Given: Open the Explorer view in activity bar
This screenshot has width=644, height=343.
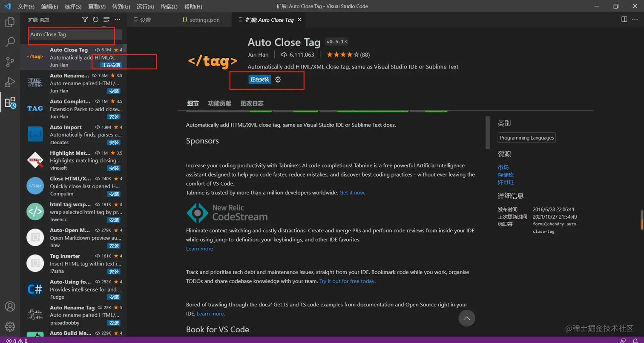Looking at the screenshot, I should (x=10, y=23).
